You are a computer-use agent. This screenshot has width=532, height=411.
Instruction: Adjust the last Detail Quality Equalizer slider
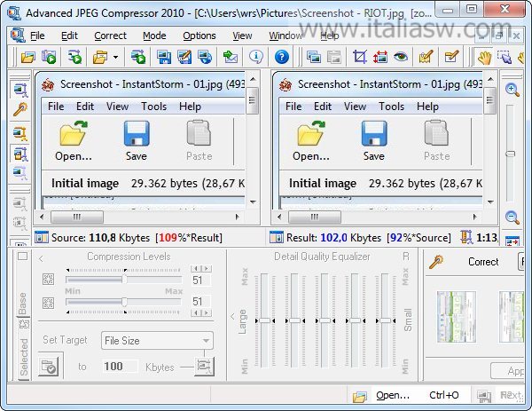point(385,320)
